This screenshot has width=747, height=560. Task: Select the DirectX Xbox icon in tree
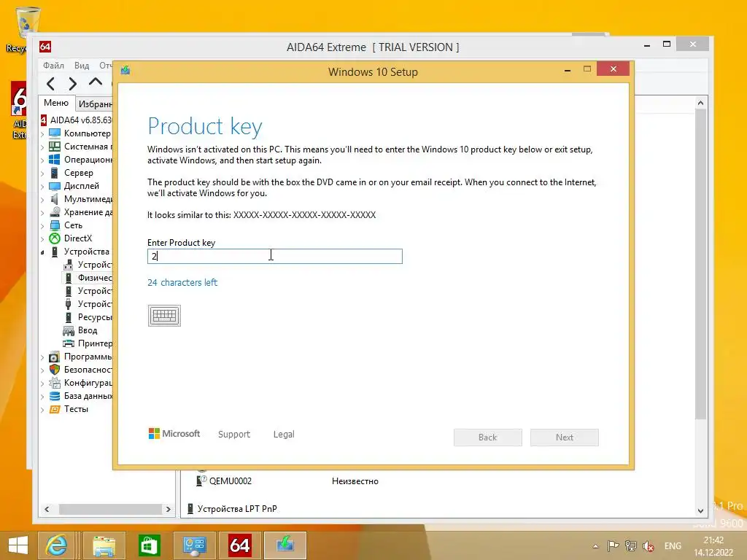pyautogui.click(x=55, y=238)
